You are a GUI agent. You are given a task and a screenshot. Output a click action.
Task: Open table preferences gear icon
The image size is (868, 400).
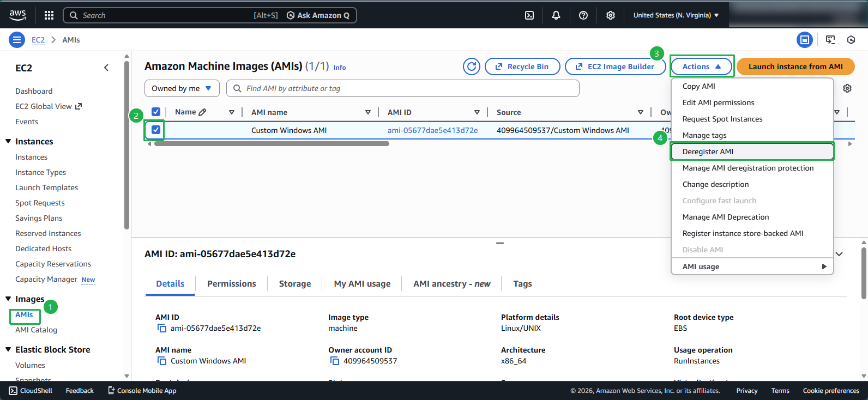847,88
